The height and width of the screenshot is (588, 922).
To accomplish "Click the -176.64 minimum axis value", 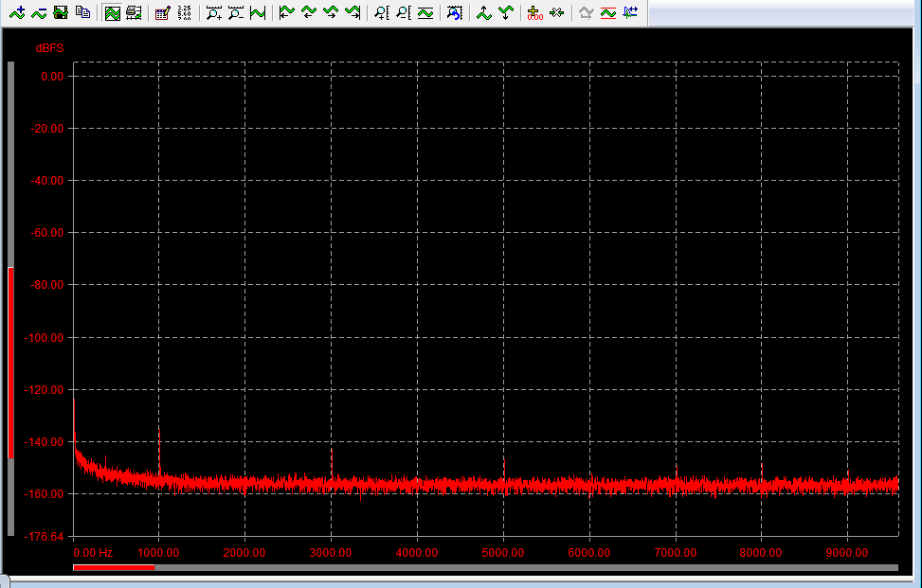I will click(x=44, y=536).
